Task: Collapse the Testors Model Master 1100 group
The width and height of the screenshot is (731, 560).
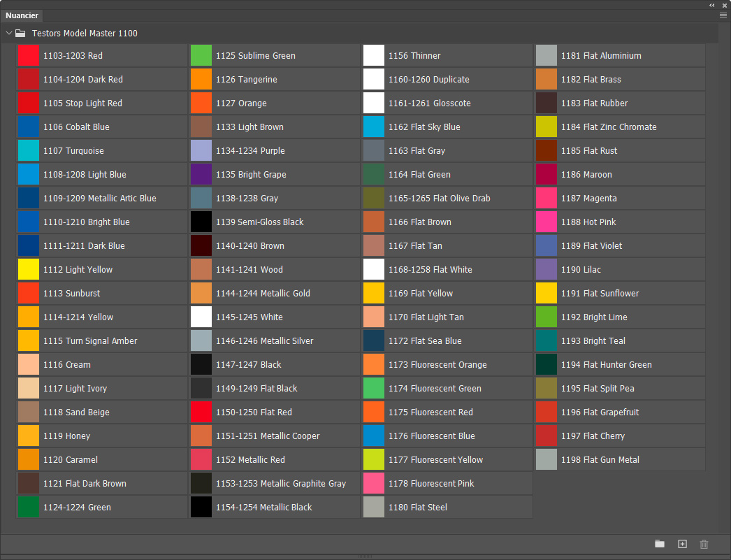Action: (9, 33)
